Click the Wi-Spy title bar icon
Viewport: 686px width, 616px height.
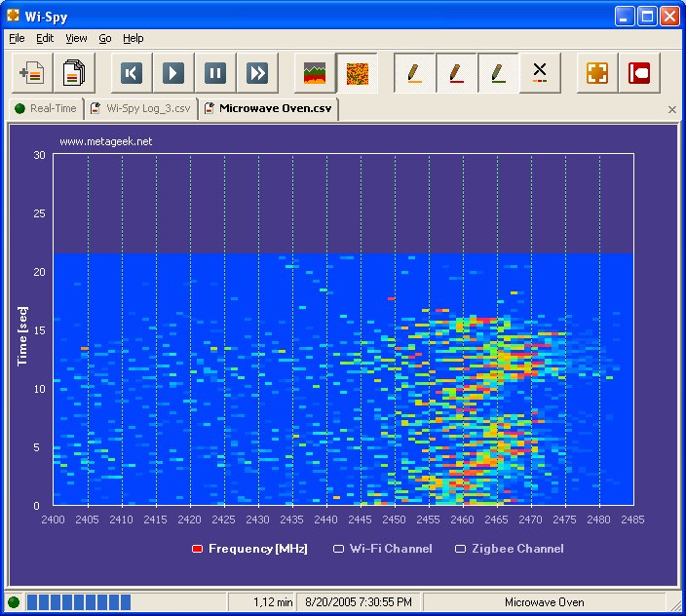coord(13,16)
